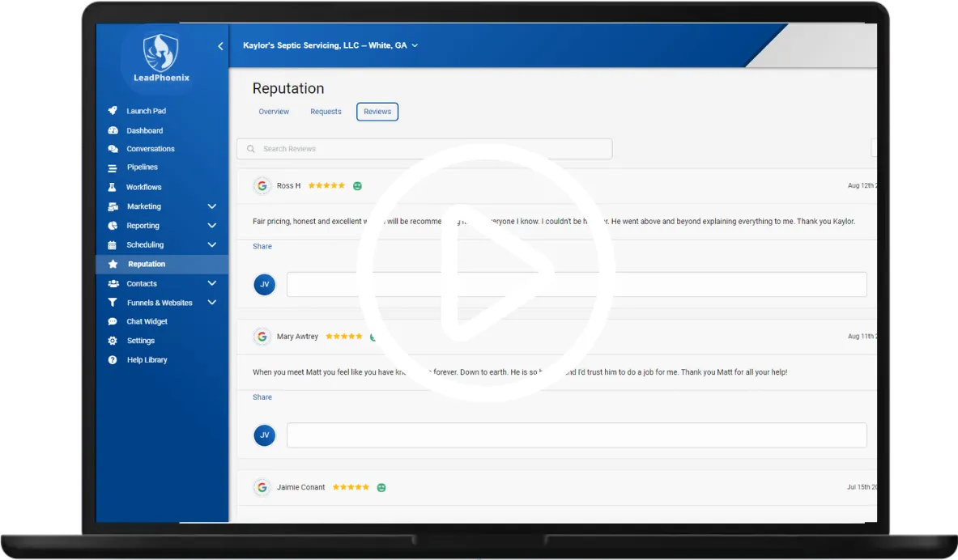958x560 pixels.
Task: Go to Conversations in the sidebar
Action: tap(151, 148)
